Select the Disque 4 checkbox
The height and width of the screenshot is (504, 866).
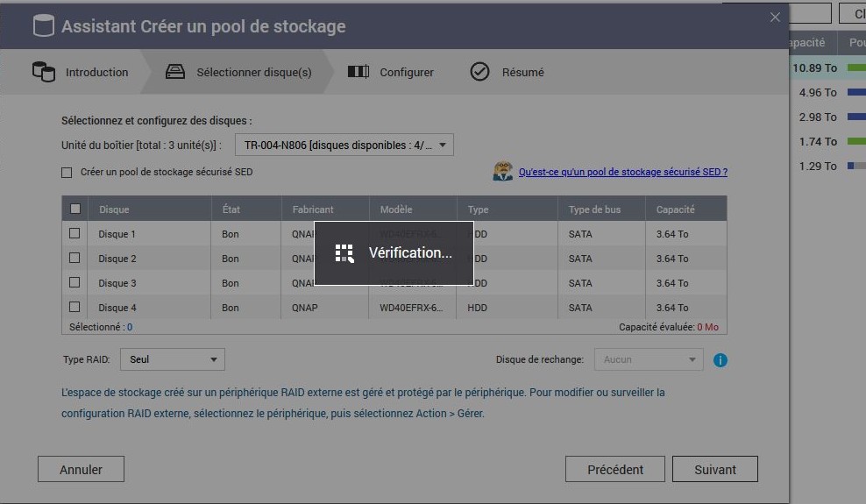pos(75,308)
